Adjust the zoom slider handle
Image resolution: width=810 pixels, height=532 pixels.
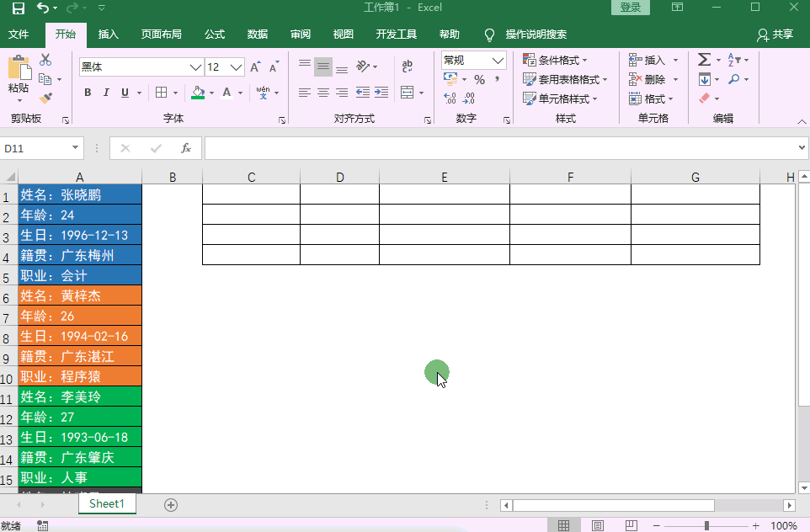tap(706, 525)
